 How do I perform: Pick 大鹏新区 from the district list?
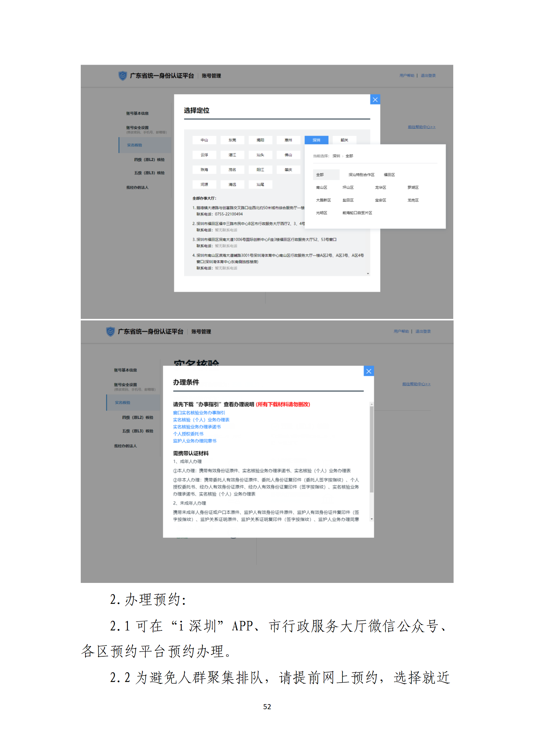[323, 200]
